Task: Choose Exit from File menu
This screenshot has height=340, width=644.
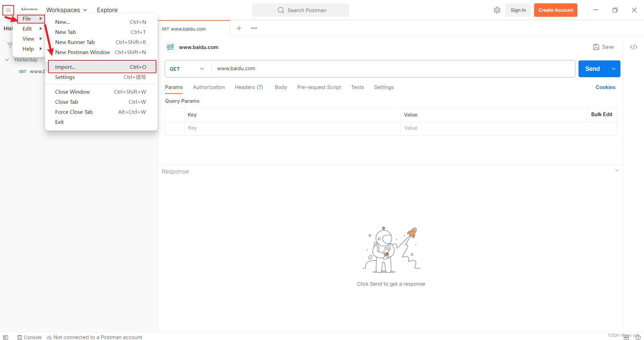Action: coord(101,122)
